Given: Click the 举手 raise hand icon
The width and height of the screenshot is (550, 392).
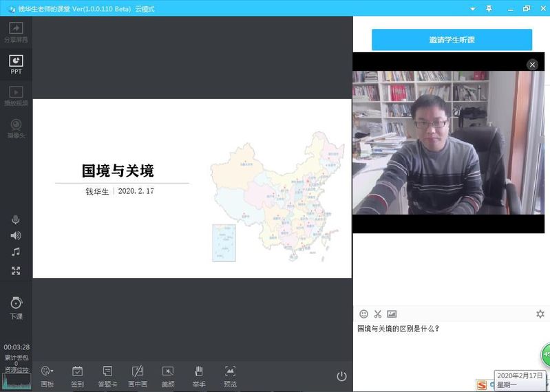Looking at the screenshot, I should [199, 377].
